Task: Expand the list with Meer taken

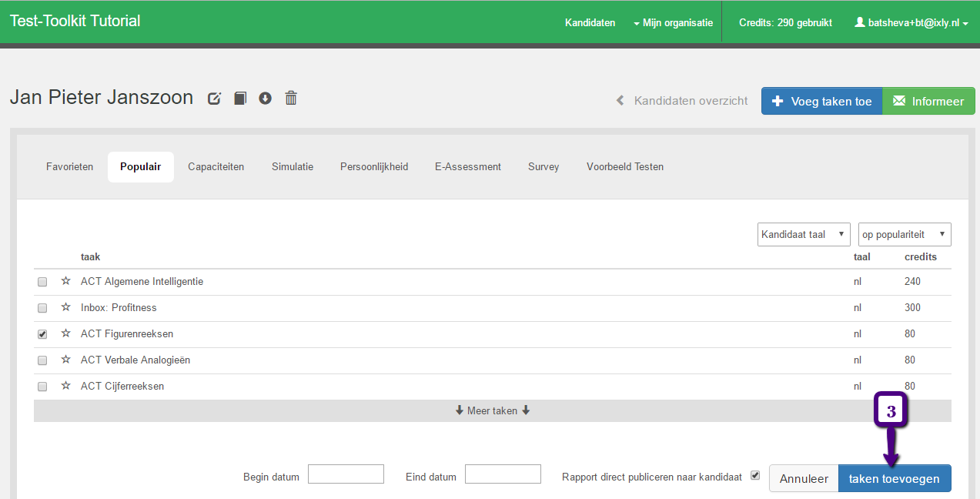Action: click(493, 410)
